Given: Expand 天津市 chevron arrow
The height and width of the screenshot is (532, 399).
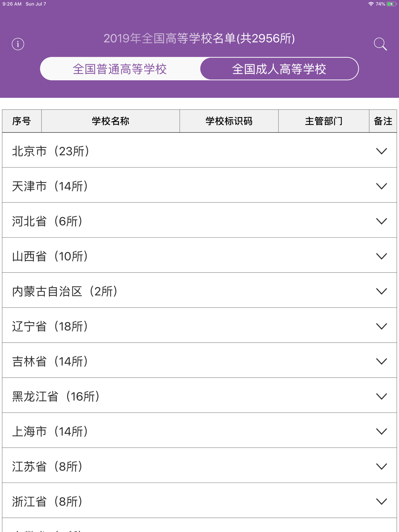Looking at the screenshot, I should coord(381,186).
